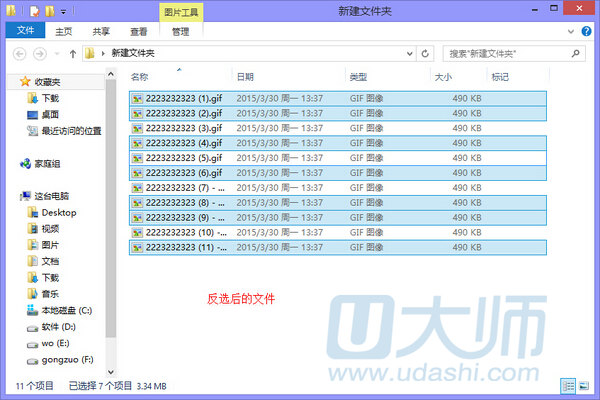
Task: Open the gongzuo (F:) drive
Action: [x=67, y=360]
